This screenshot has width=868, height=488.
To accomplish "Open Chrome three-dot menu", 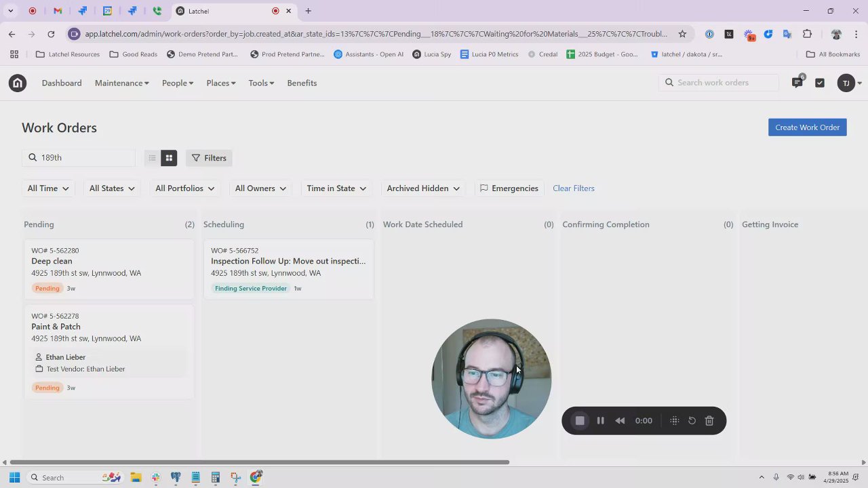I will tap(856, 34).
